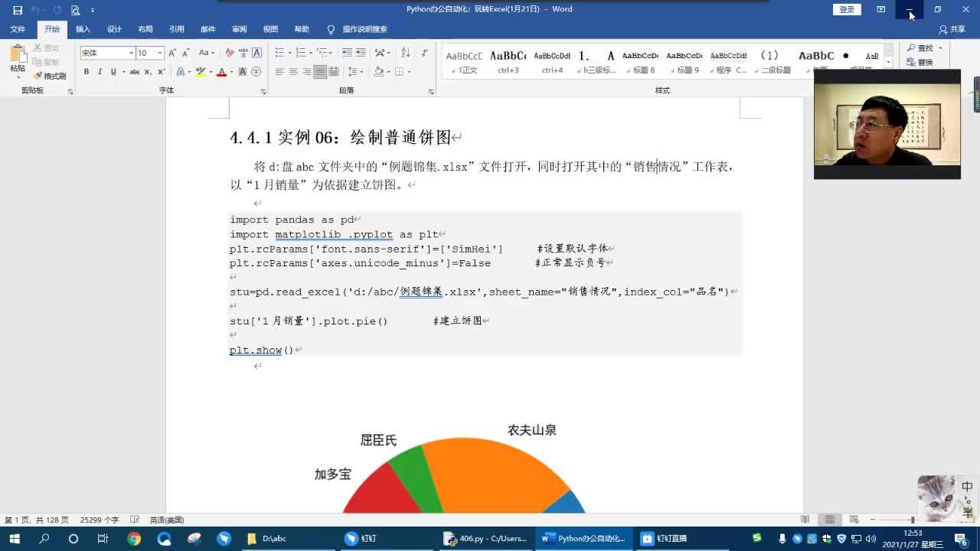Viewport: 980px width, 551px height.
Task: Open Chrome from the taskbar
Action: pos(134,539)
